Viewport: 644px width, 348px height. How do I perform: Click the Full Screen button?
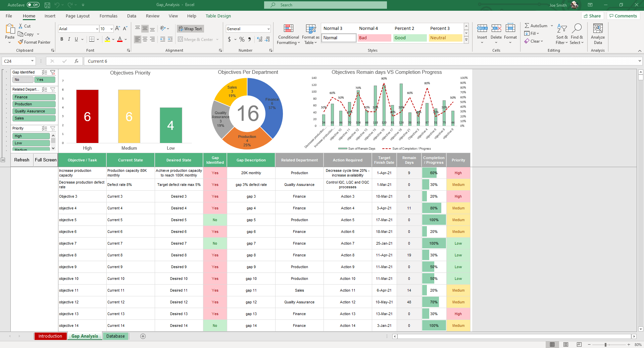(x=45, y=160)
